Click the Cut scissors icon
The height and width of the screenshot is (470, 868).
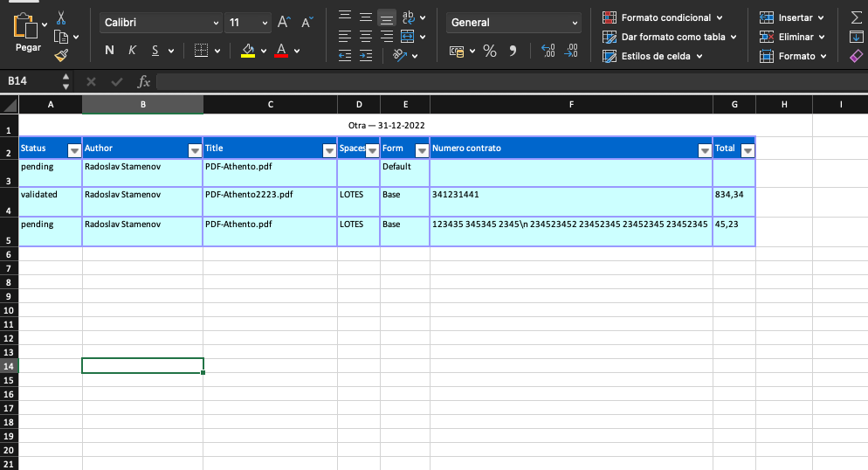click(61, 17)
